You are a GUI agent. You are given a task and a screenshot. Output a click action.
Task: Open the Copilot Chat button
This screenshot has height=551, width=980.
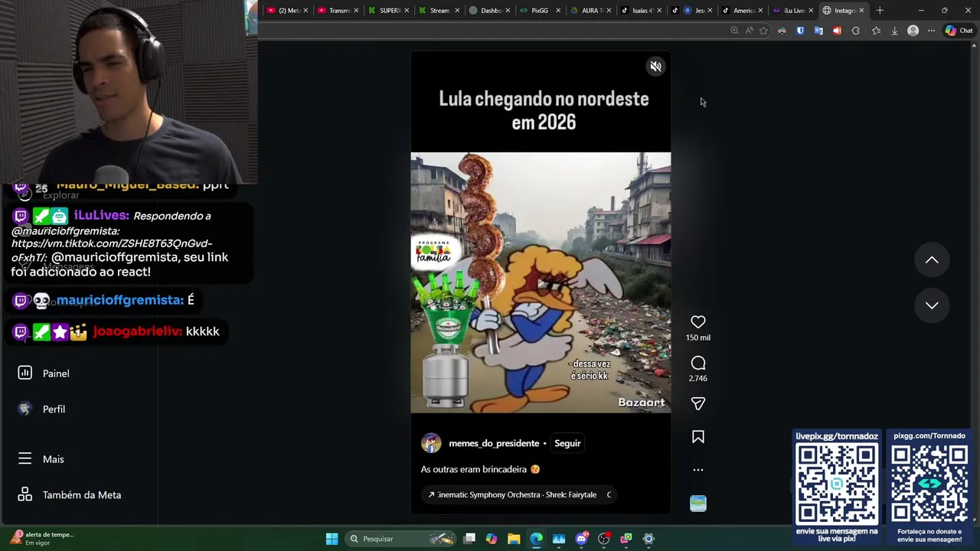[x=959, y=31]
